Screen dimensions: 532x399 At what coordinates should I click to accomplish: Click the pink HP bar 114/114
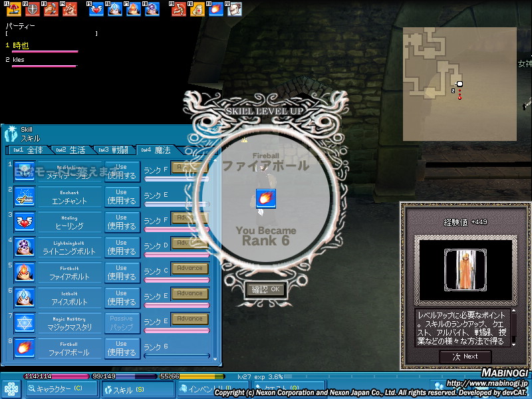57,376
